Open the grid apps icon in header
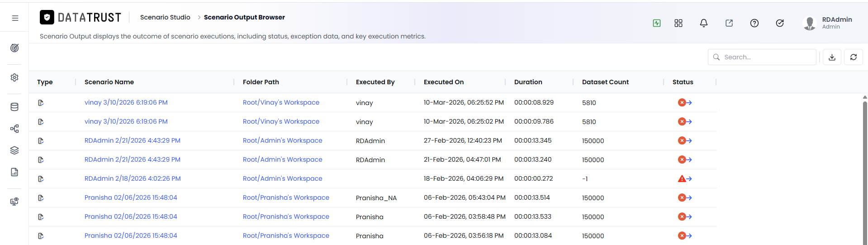This screenshot has width=868, height=245. point(678,23)
